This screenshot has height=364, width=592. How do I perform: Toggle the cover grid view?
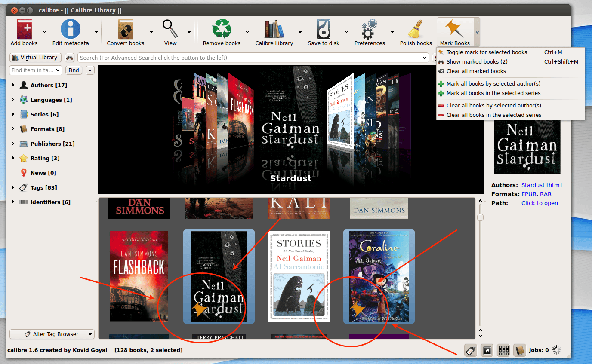(503, 350)
